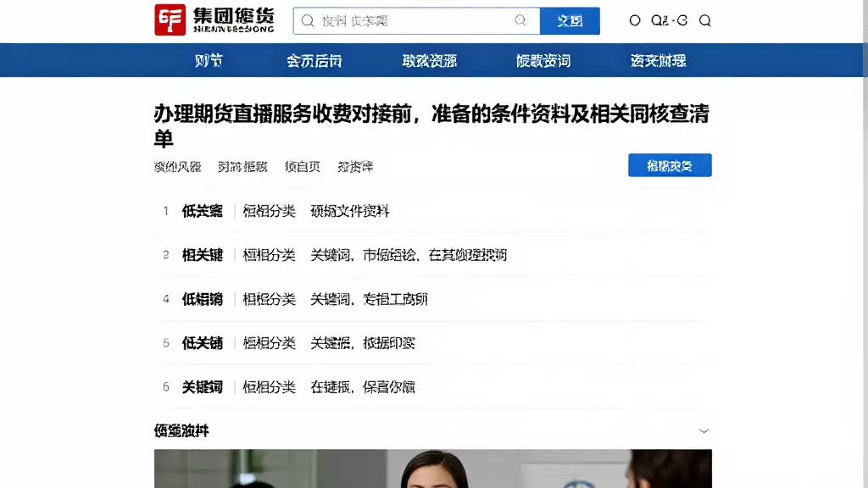868x488 pixels.
Task: Select list row 1 with 文件资料
Action: coord(433,211)
